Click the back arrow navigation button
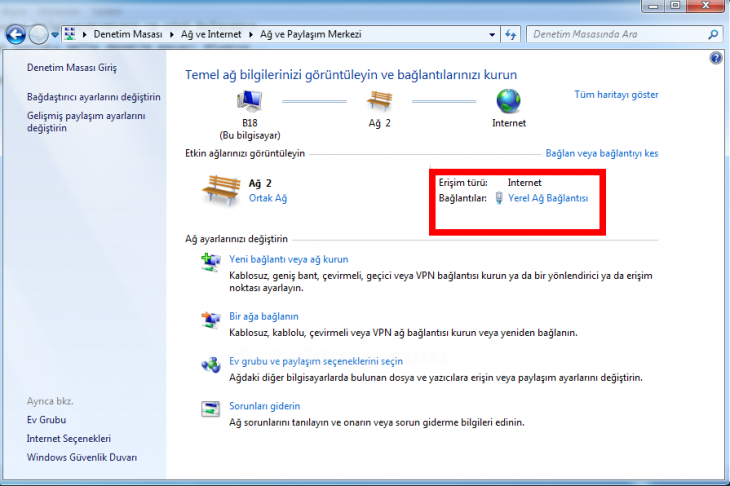Image resolution: width=730 pixels, height=486 pixels. pos(16,34)
